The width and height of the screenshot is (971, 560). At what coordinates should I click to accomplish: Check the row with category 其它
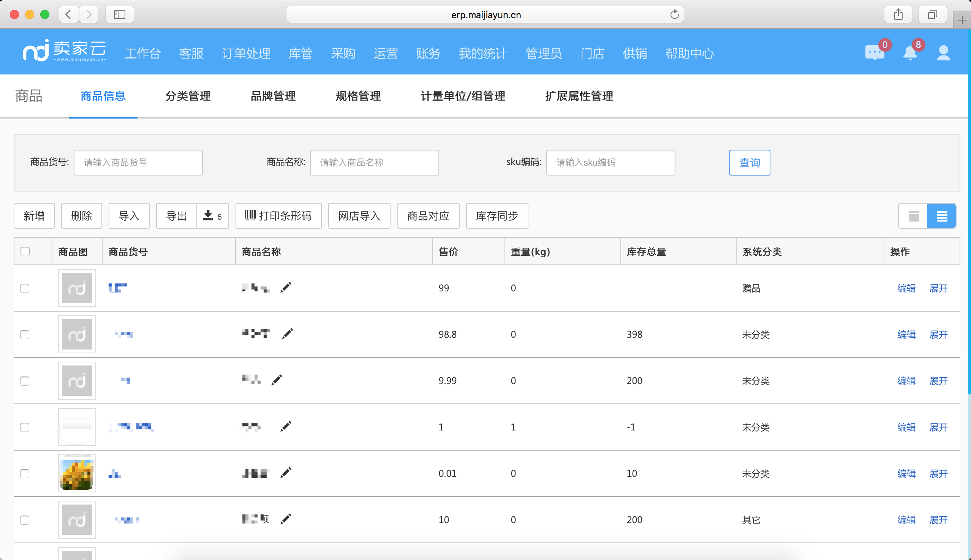pyautogui.click(x=25, y=520)
